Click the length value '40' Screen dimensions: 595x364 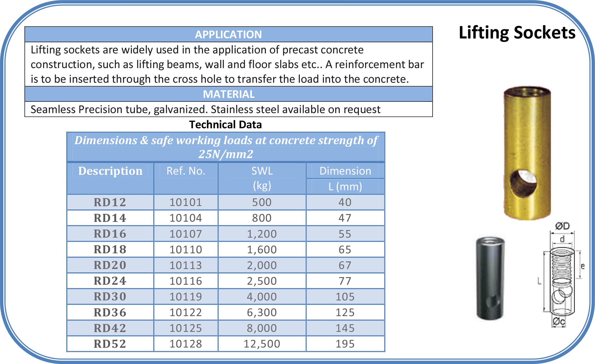coord(345,202)
